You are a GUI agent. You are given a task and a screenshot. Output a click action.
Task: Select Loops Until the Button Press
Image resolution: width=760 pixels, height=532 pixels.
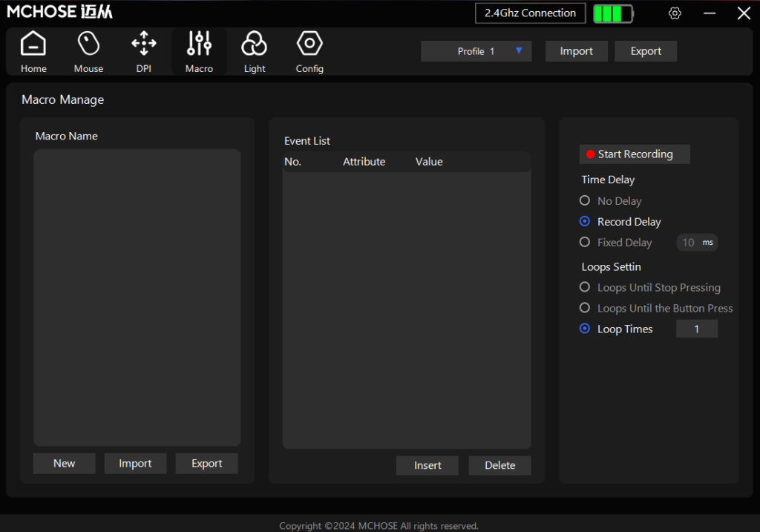[585, 308]
